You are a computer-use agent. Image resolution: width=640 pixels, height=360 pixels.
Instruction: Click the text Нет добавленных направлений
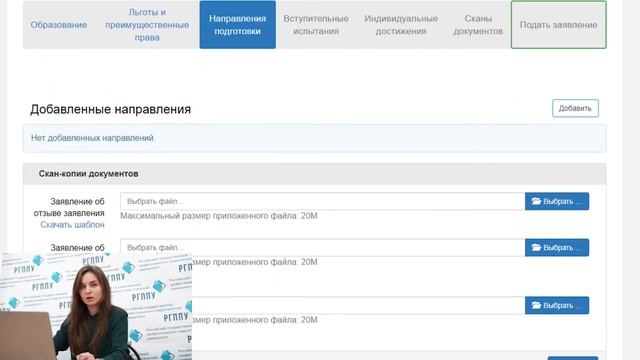pyautogui.click(x=93, y=138)
